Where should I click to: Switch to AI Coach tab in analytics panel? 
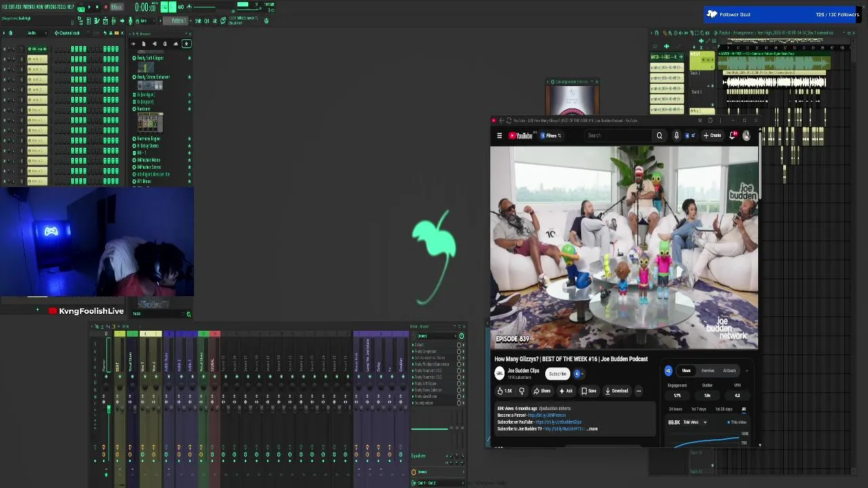[730, 371]
